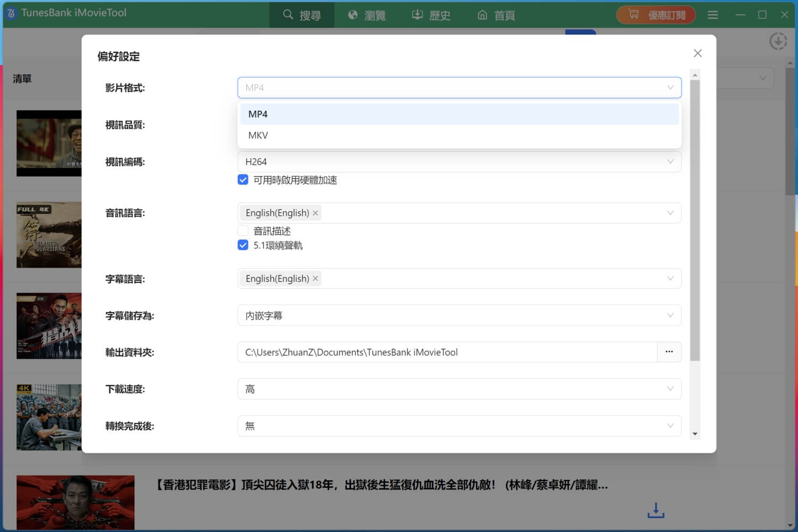Uncheck the 5.1 surround sound track option
Screen dimensions: 798x532
tap(243, 245)
